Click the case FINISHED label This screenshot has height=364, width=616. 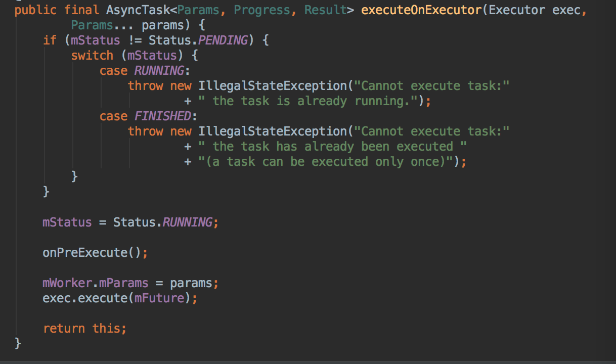click(148, 116)
